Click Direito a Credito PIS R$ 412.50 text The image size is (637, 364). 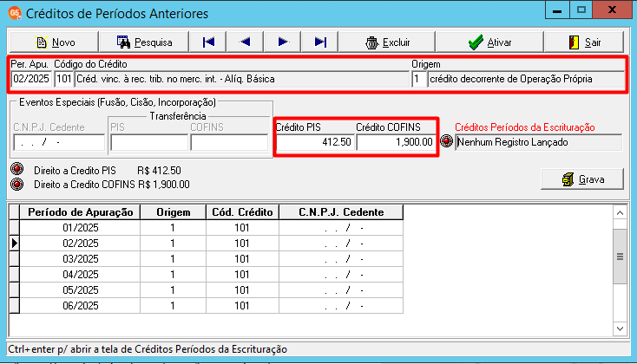[x=108, y=171]
